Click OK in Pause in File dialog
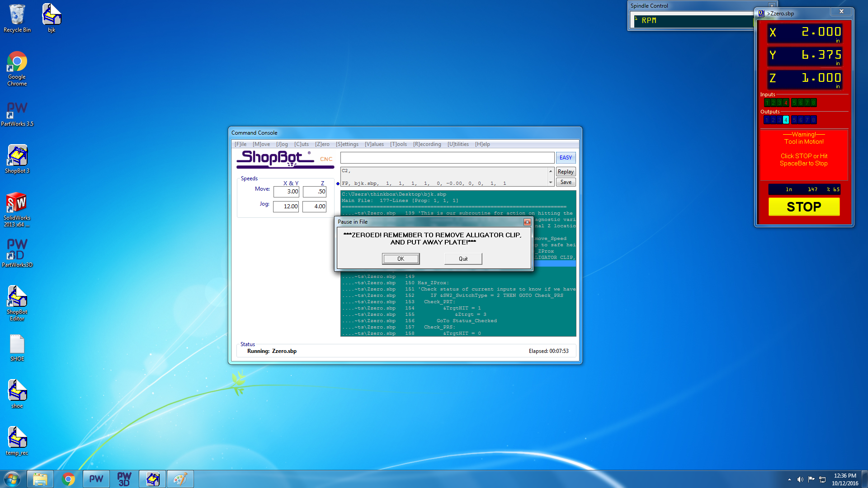The height and width of the screenshot is (488, 868). pyautogui.click(x=401, y=259)
